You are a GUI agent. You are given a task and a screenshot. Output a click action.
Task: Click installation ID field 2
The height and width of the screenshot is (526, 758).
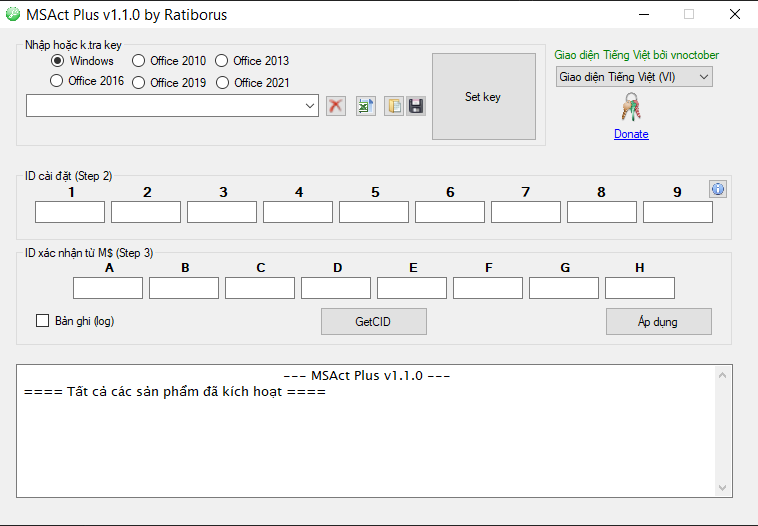(146, 212)
